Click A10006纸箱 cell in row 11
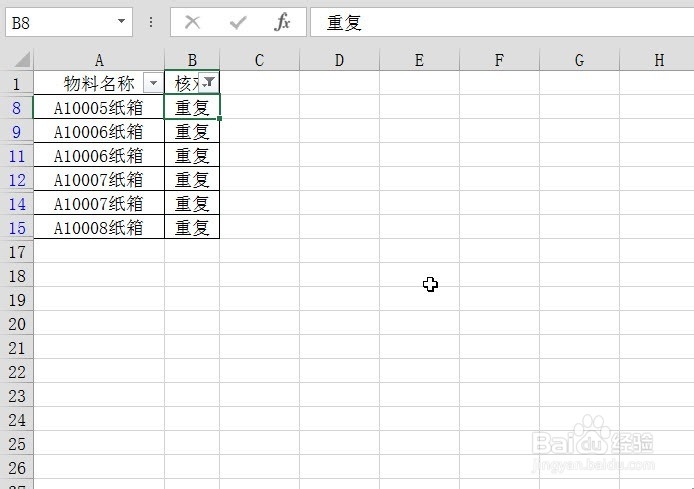This screenshot has height=489, width=694. point(99,155)
